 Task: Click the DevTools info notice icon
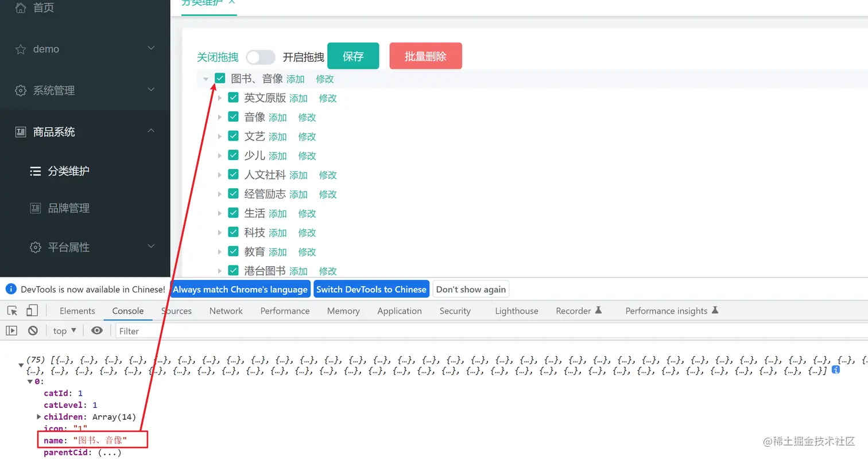coord(11,289)
